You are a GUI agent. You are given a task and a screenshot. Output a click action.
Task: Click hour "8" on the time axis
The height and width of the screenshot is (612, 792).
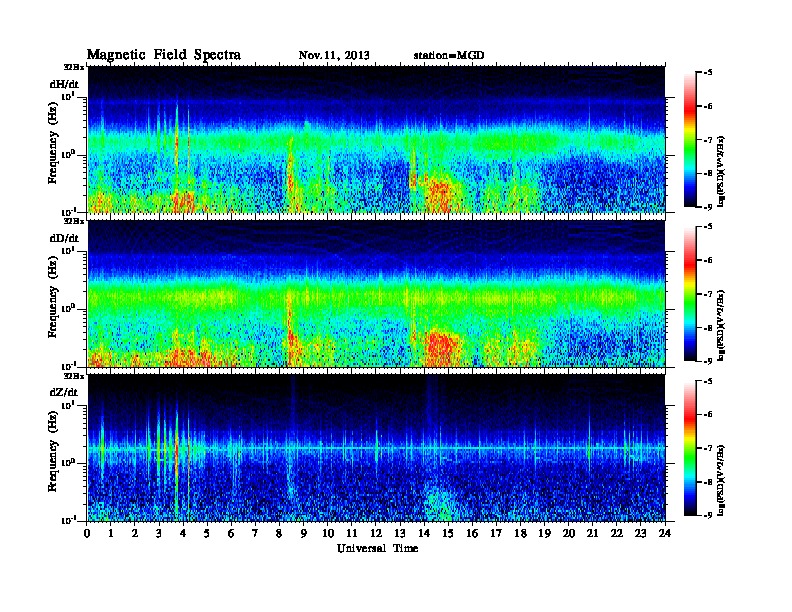279,533
